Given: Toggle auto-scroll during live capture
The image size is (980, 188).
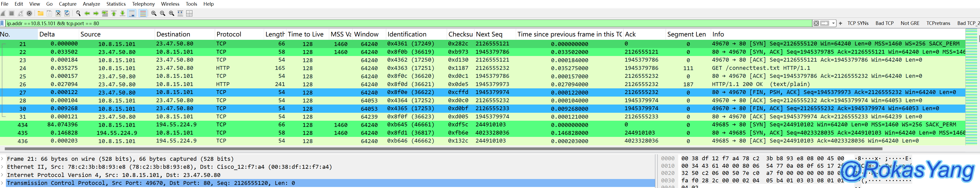Looking at the screenshot, I should tap(132, 13).
